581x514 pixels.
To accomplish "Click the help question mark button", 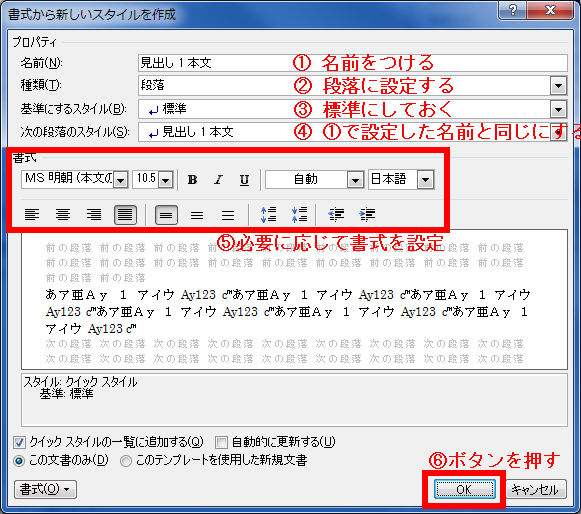I will point(513,10).
